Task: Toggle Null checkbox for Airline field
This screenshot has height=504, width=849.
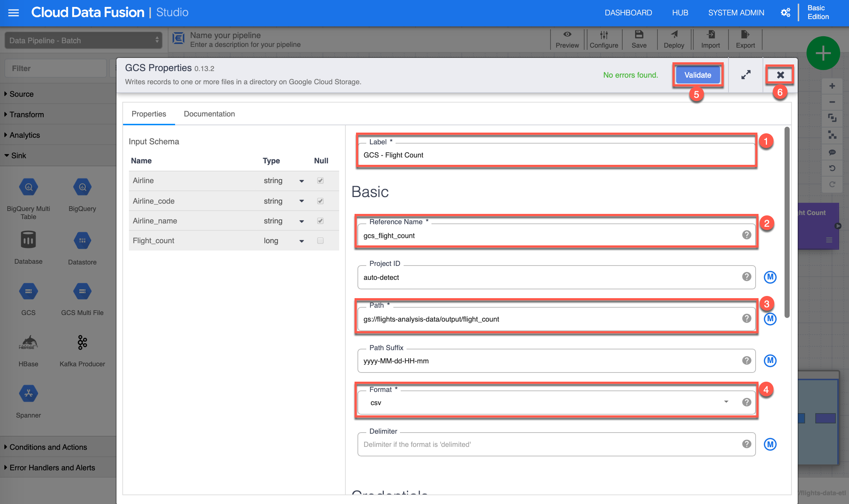Action: pyautogui.click(x=320, y=181)
